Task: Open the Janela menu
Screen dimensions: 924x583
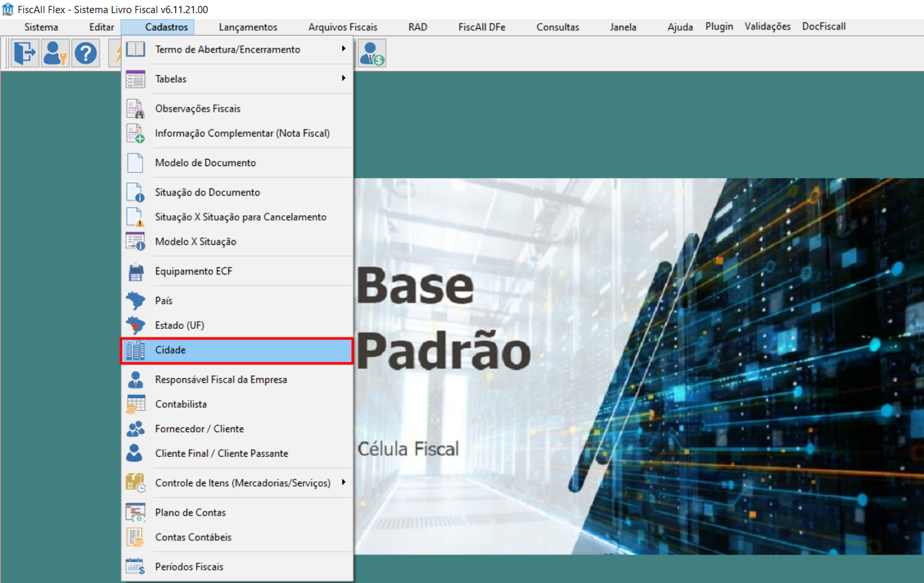Action: pyautogui.click(x=623, y=27)
